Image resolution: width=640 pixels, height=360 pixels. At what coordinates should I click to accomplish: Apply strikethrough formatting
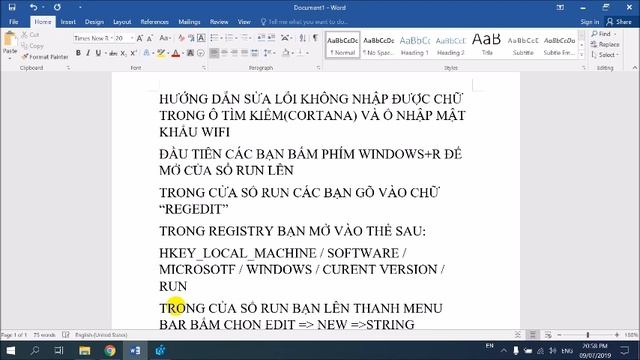coord(113,53)
